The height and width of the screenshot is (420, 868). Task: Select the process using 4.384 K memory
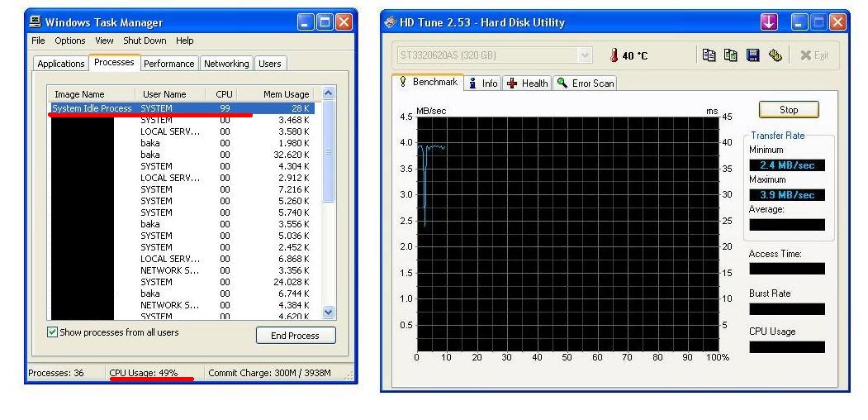pos(183,305)
